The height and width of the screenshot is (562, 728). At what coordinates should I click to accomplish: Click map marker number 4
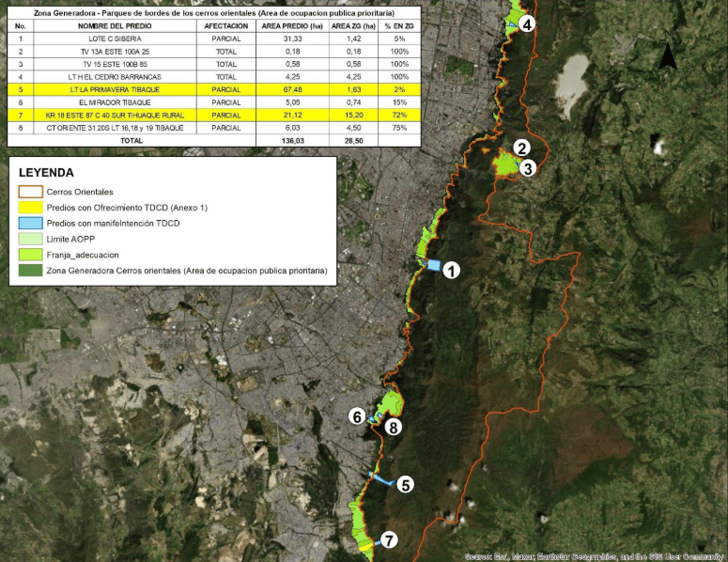[x=526, y=23]
